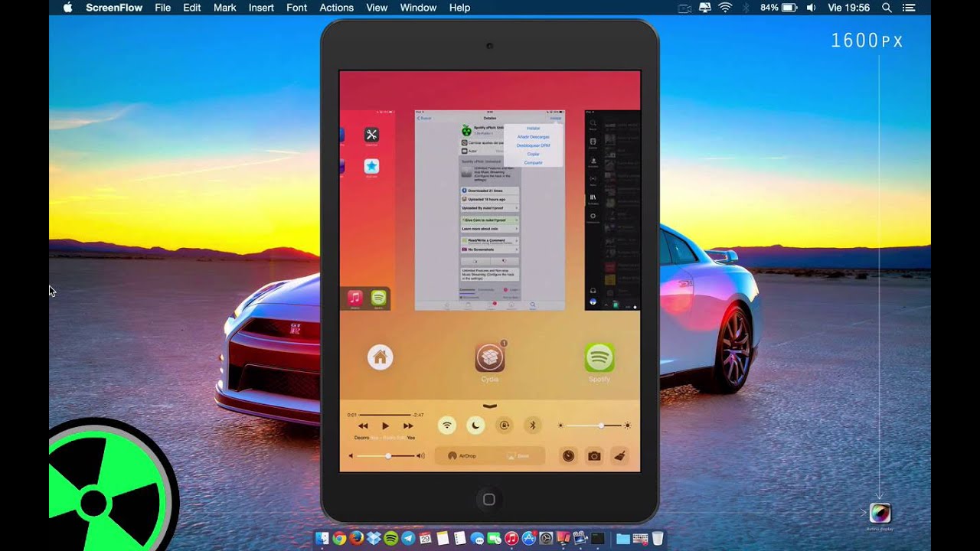Open the File menu
980x551 pixels.
pyautogui.click(x=162, y=8)
